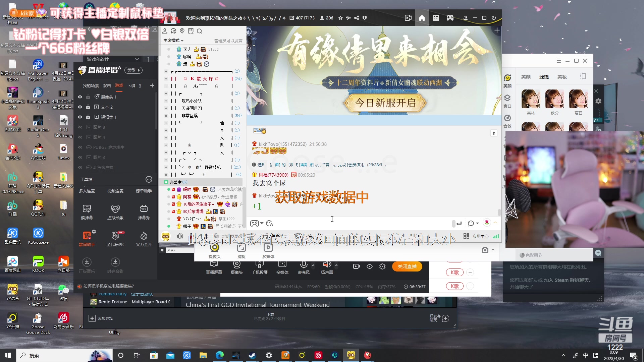Click 麦克风 microphone icon in streaming toolbar

(304, 265)
